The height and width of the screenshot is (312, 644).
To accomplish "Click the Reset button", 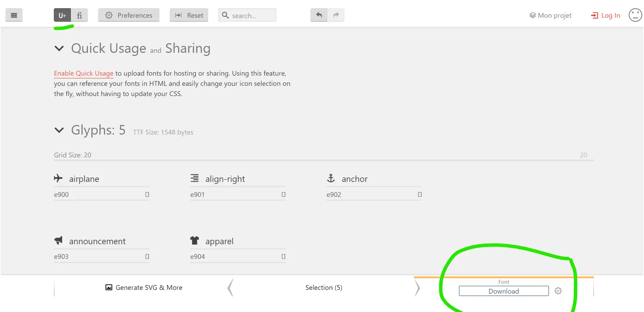I will [189, 15].
